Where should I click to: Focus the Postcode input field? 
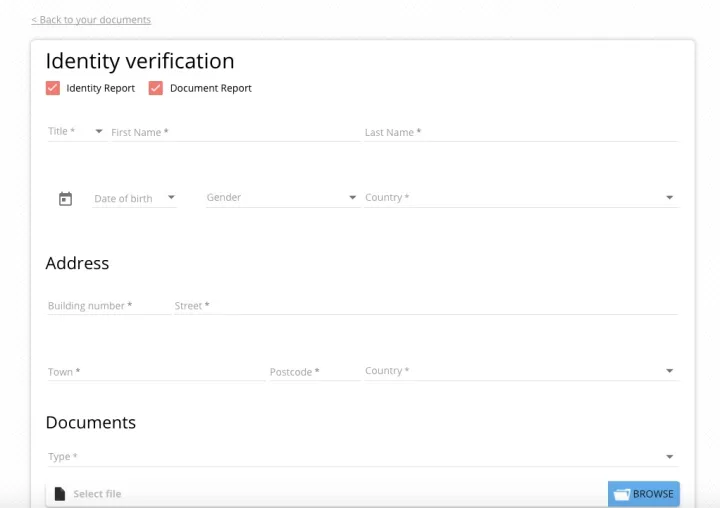click(x=313, y=372)
